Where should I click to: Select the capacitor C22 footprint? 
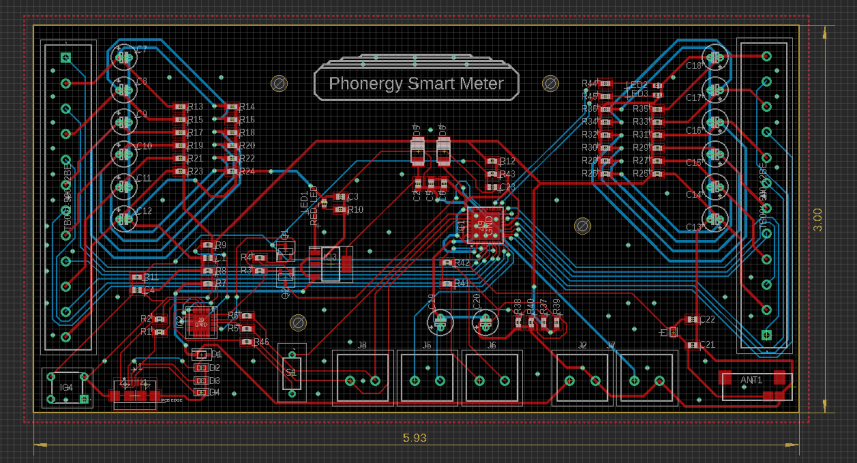pyautogui.click(x=694, y=320)
